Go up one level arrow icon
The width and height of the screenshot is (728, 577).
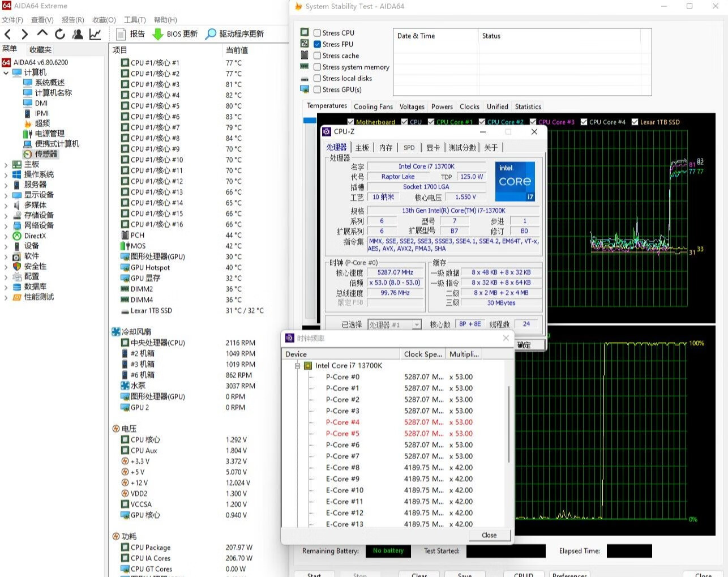pos(42,34)
